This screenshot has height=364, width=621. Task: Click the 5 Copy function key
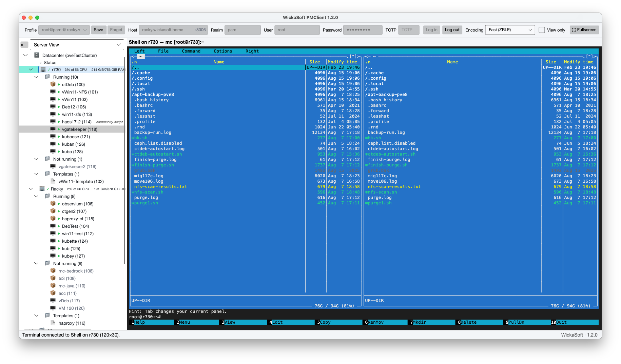click(339, 322)
